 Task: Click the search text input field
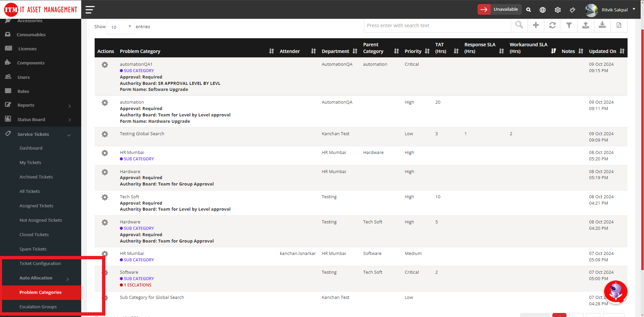436,25
